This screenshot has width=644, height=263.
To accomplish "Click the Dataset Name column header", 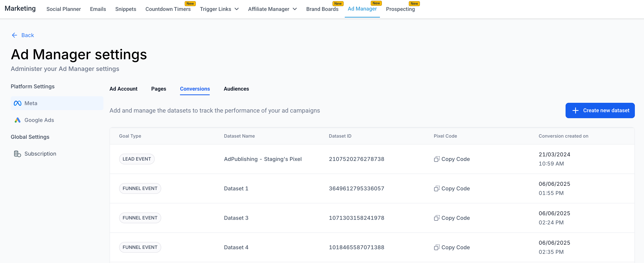I will pyautogui.click(x=239, y=136).
